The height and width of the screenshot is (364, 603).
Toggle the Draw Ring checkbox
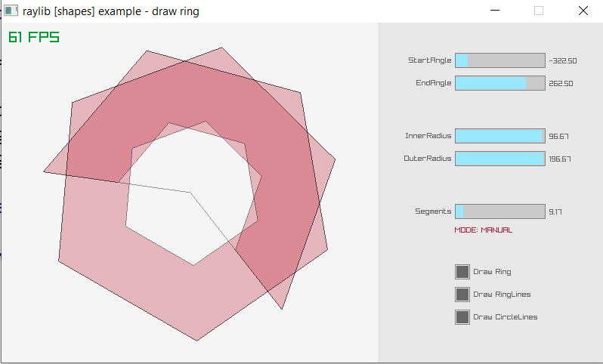(462, 272)
